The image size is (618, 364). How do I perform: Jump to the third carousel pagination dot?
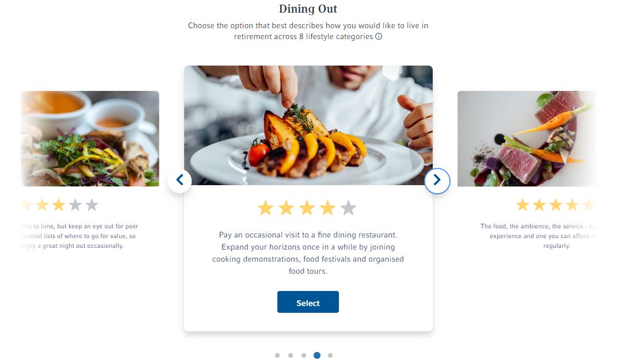(x=304, y=355)
